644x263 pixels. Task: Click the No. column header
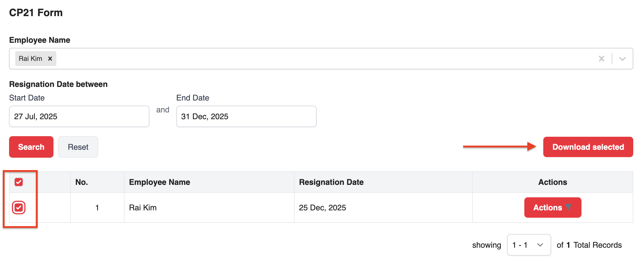tap(81, 182)
